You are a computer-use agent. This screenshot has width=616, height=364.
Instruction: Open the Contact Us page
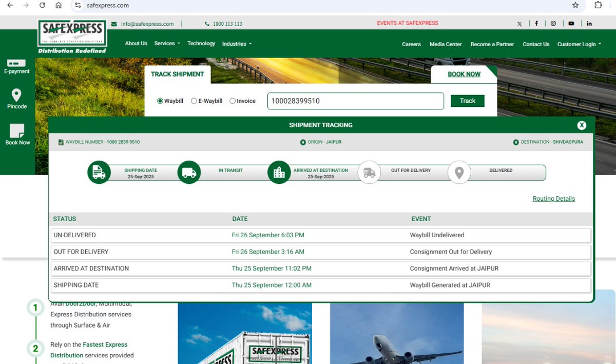point(536,44)
